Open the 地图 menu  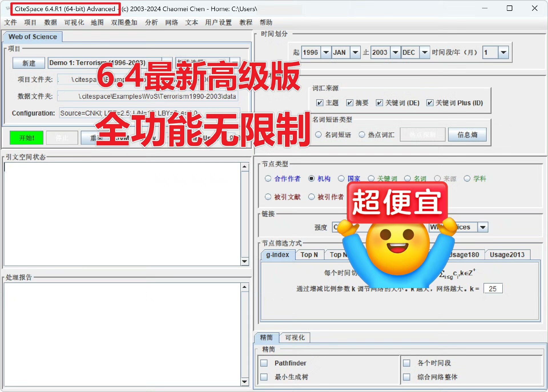(x=97, y=22)
